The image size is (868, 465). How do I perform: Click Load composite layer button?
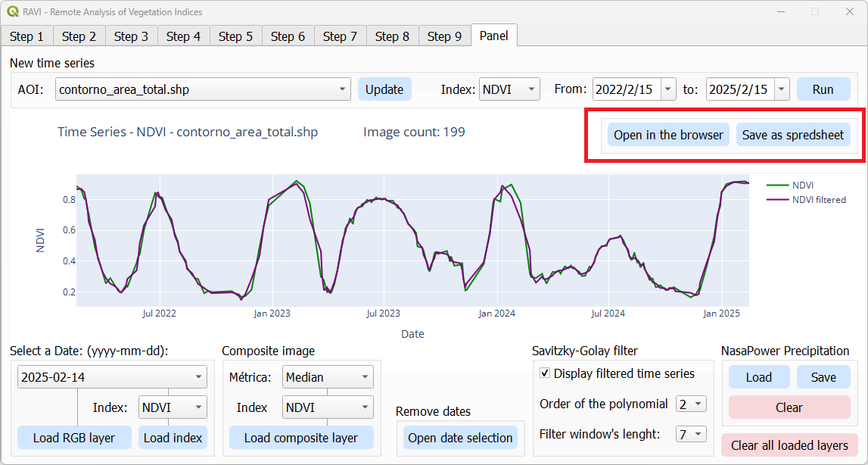click(x=301, y=438)
